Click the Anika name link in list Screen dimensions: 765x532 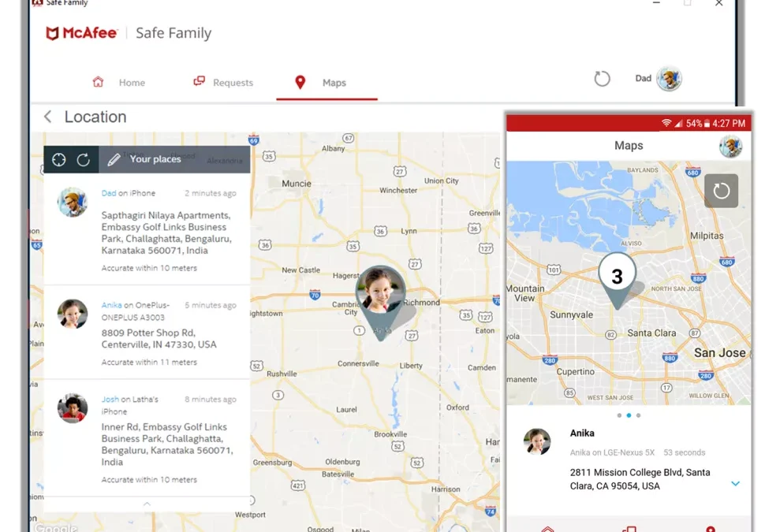112,305
